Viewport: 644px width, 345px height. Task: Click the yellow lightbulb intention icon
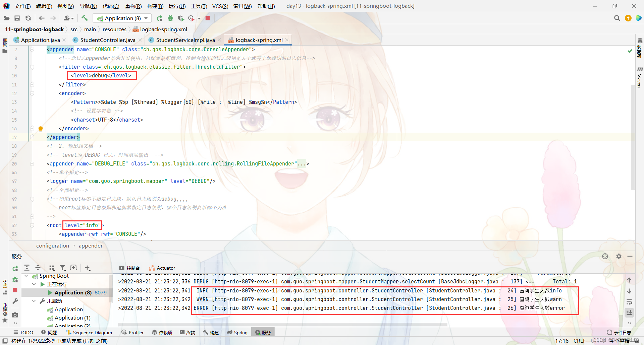click(x=41, y=129)
